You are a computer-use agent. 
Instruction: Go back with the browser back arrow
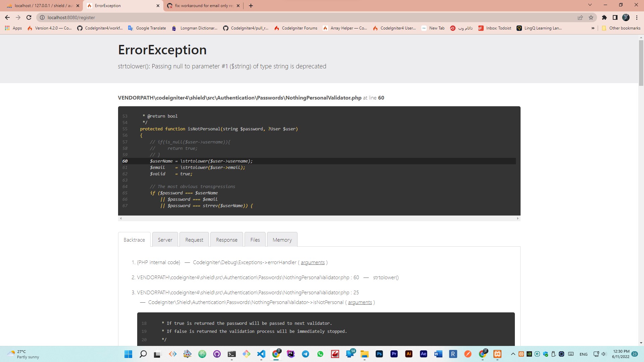pos(7,17)
